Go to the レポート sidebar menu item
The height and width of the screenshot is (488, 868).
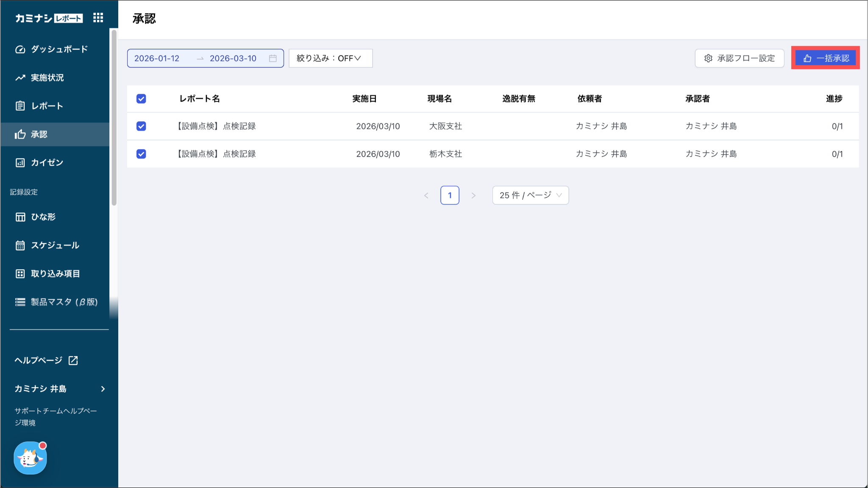(x=47, y=106)
